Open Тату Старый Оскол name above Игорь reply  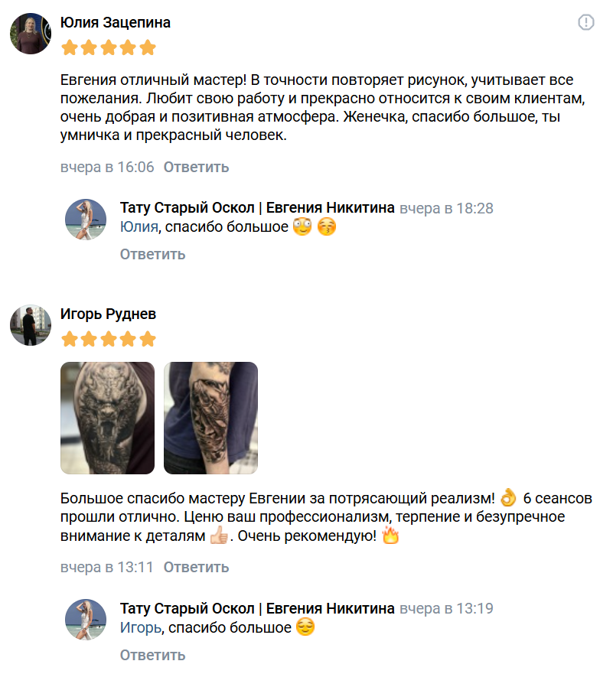coord(257,608)
